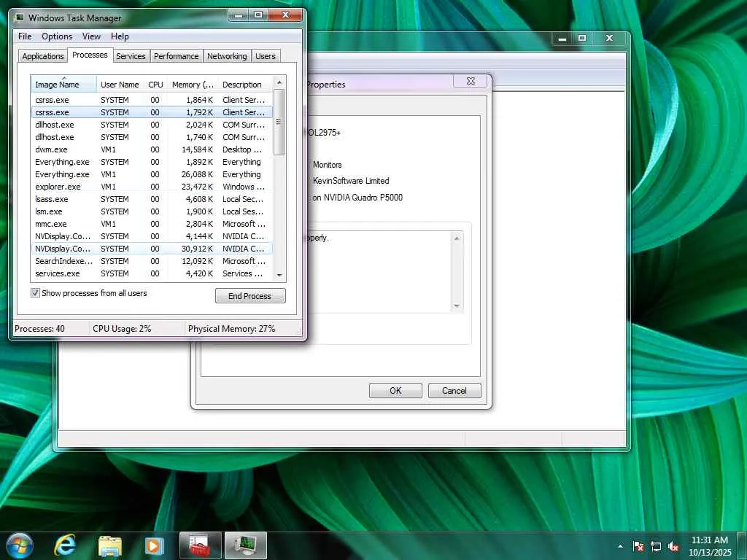This screenshot has height=560, width=747.
Task: Switch to the Services tab
Action: [131, 56]
